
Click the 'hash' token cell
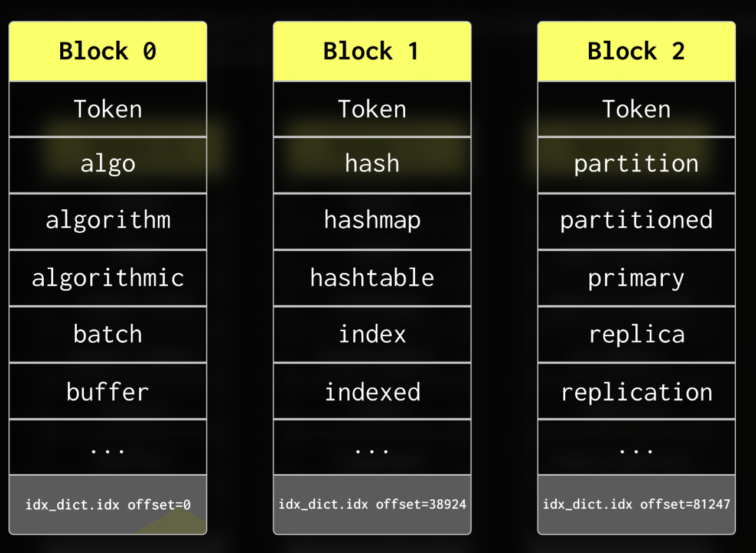(372, 164)
